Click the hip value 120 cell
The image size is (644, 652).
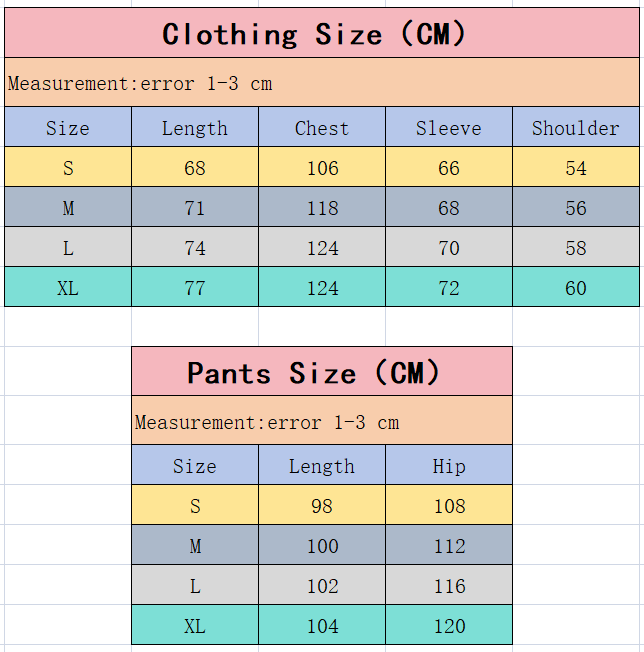coord(449,626)
